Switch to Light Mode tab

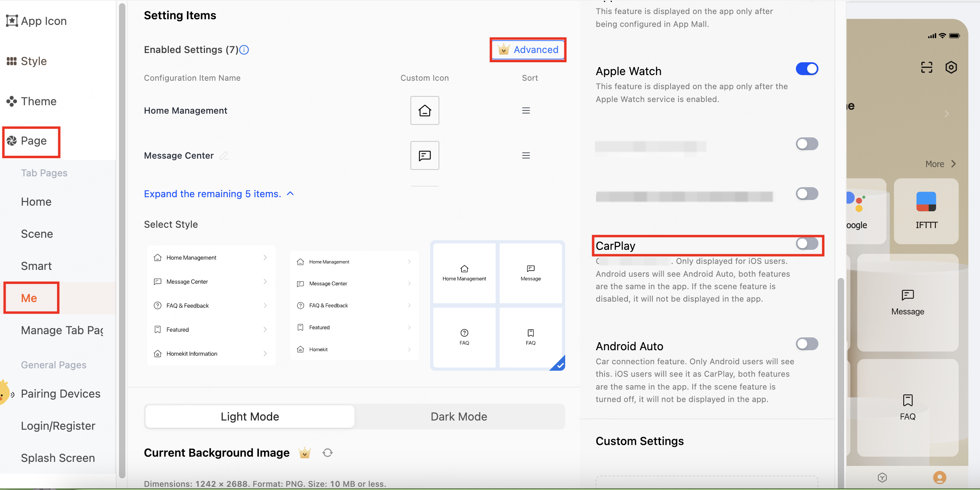pos(250,416)
